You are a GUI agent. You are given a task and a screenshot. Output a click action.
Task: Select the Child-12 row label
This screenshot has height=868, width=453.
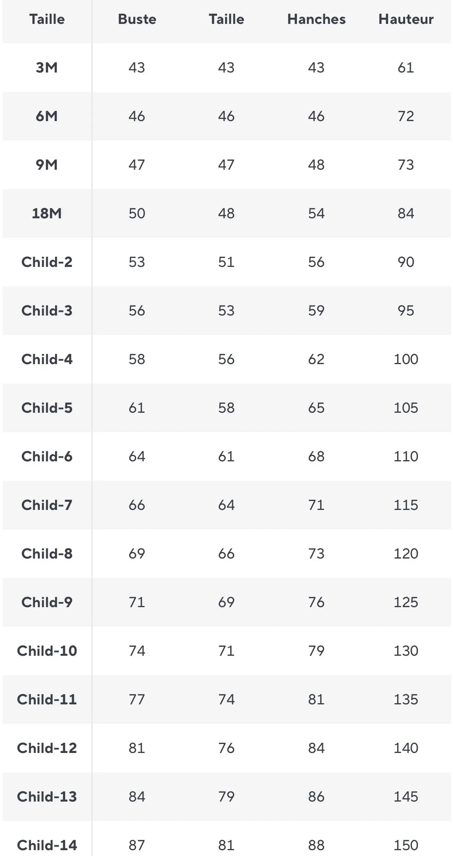47,748
